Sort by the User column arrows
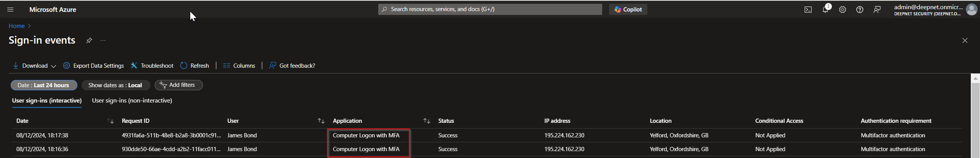Image resolution: width=980 pixels, height=158 pixels. 321,121
